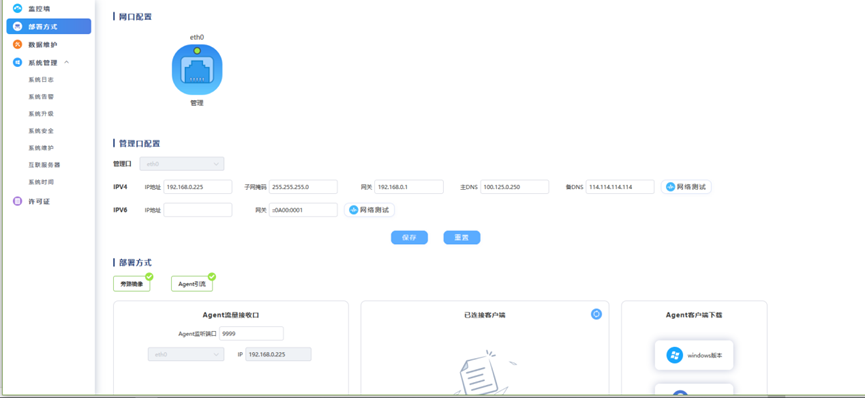Focus the 子网掩码 field
Image resolution: width=865 pixels, height=398 pixels.
pos(303,187)
